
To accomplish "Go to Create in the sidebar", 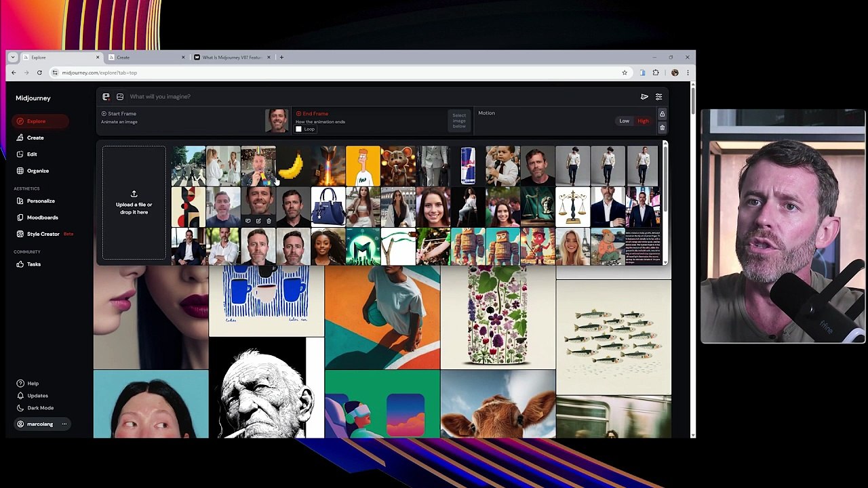I will (31, 138).
